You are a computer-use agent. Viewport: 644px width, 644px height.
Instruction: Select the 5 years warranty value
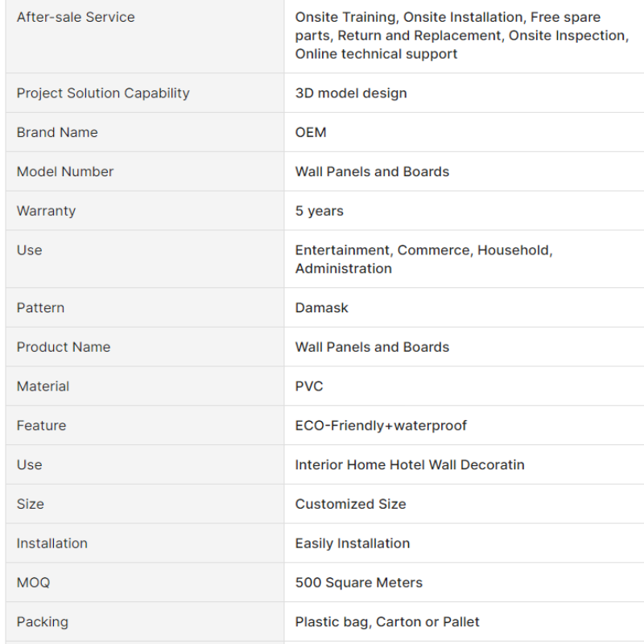tap(319, 211)
